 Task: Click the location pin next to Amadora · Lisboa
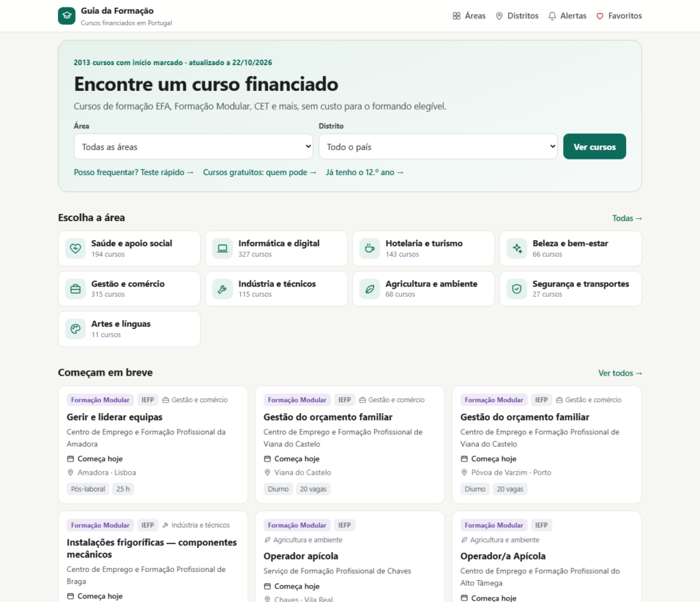click(70, 473)
